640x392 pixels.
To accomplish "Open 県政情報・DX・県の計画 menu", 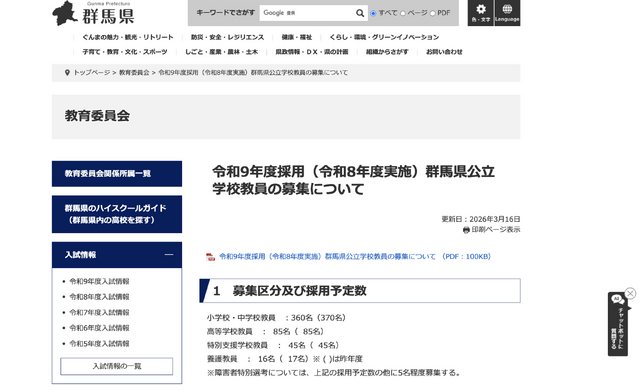I will click(312, 52).
